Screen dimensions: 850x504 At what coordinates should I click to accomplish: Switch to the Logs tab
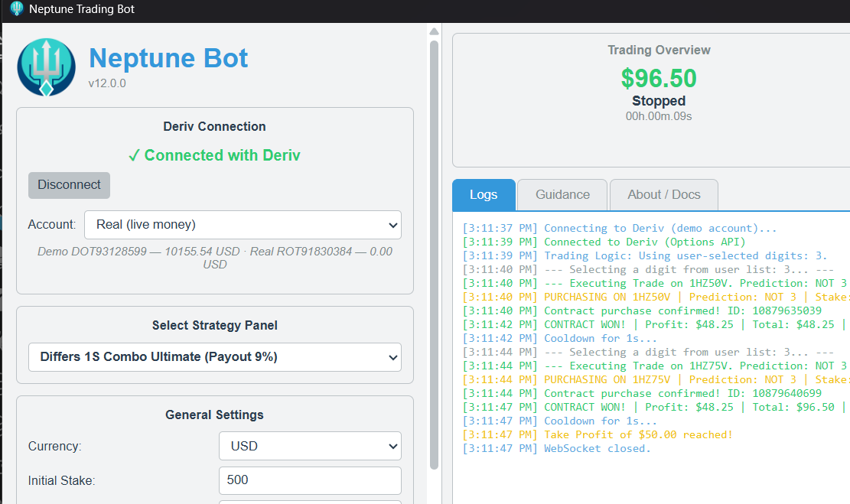pyautogui.click(x=484, y=195)
